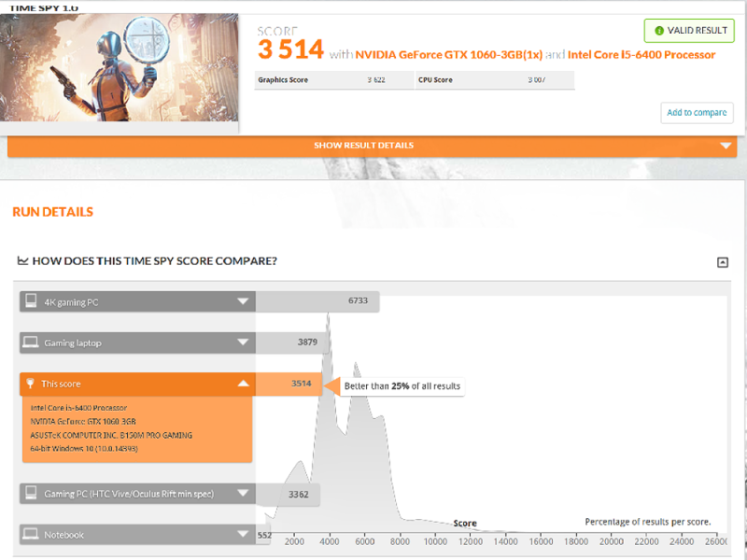This screenshot has height=560, width=747.
Task: Collapse the This score details
Action: [243, 384]
